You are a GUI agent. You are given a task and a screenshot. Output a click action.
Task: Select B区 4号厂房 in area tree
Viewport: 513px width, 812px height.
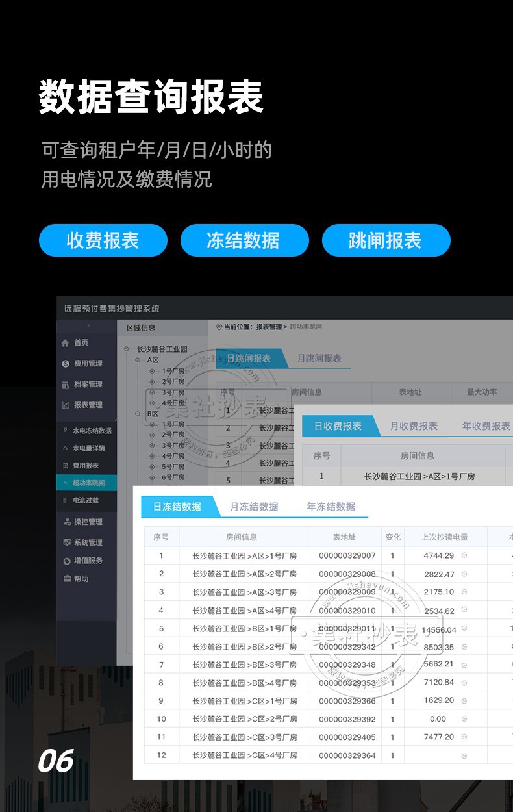pos(173,456)
